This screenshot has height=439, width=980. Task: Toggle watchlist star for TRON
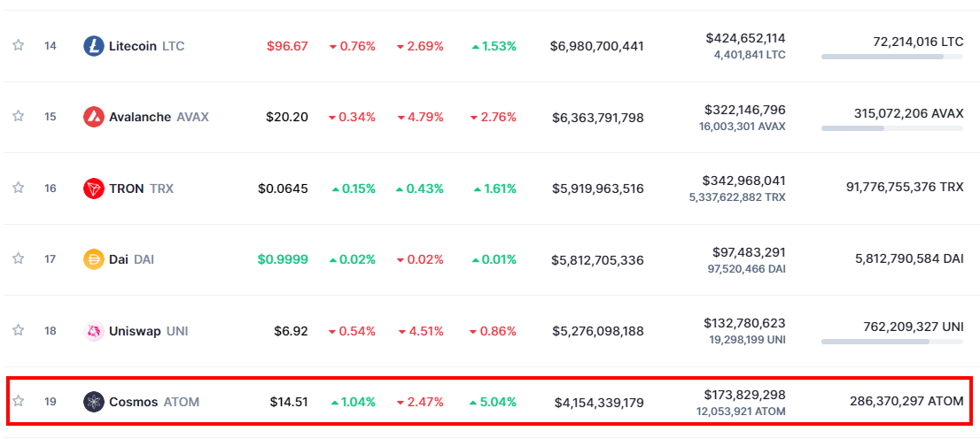tap(18, 188)
